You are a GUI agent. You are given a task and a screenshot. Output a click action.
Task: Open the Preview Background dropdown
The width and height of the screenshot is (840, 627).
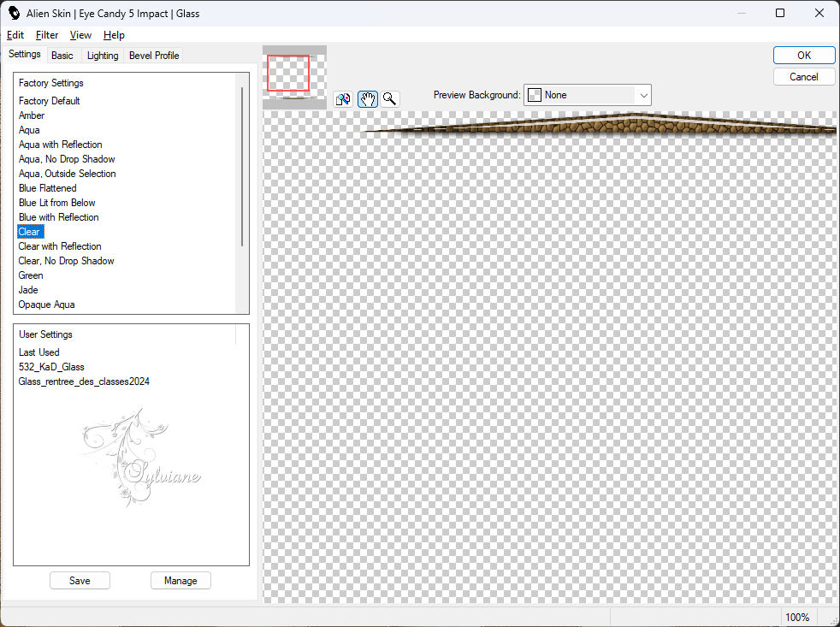click(x=587, y=95)
